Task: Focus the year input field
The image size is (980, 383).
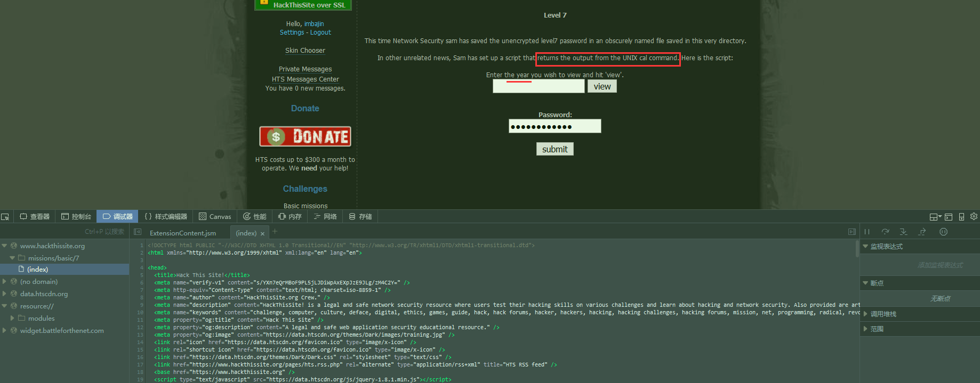Action: point(538,86)
